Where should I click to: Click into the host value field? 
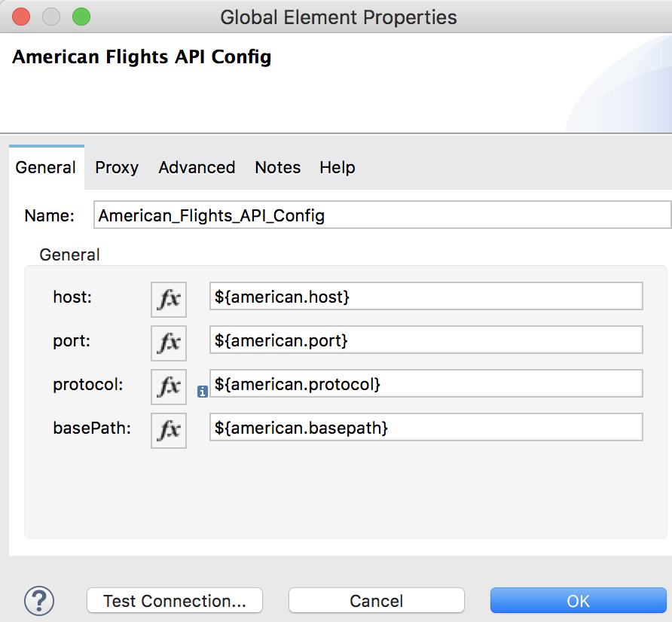tap(426, 296)
